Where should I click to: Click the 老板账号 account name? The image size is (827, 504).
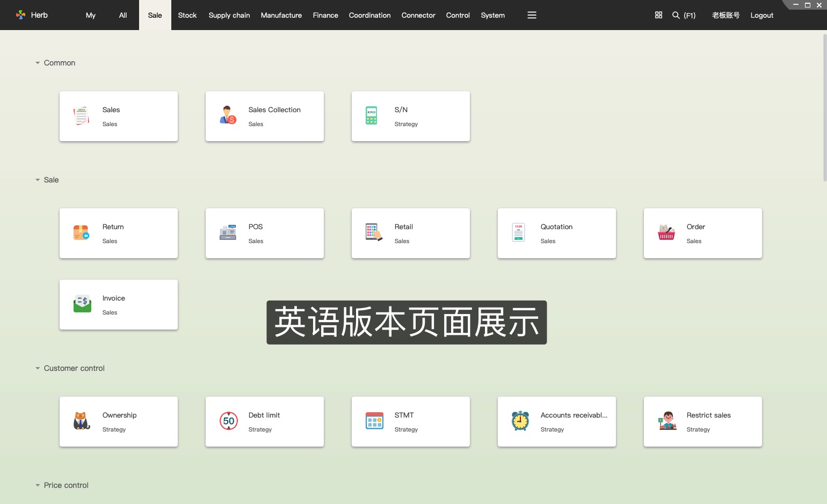pos(726,15)
